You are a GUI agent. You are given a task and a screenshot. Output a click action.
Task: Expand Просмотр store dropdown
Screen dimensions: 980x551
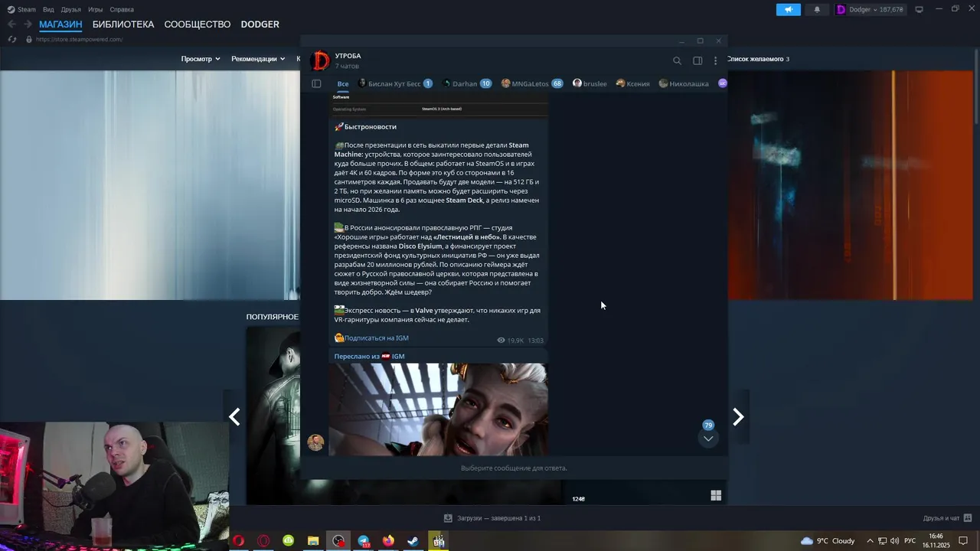pos(201,59)
